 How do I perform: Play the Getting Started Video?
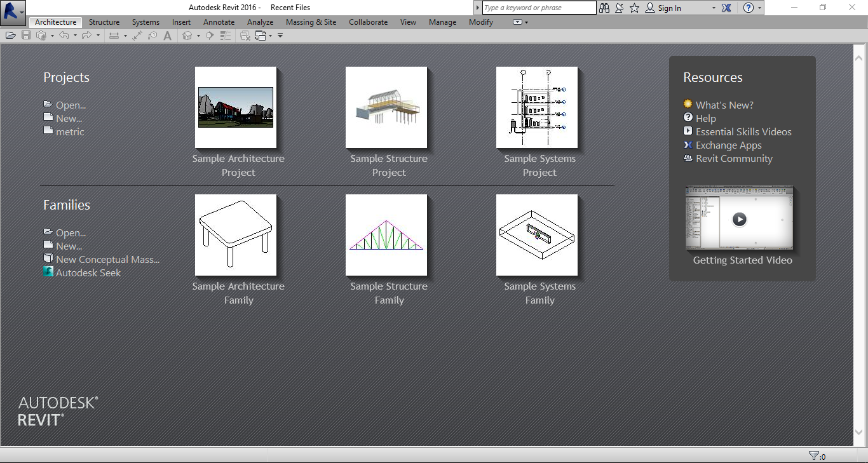[739, 219]
